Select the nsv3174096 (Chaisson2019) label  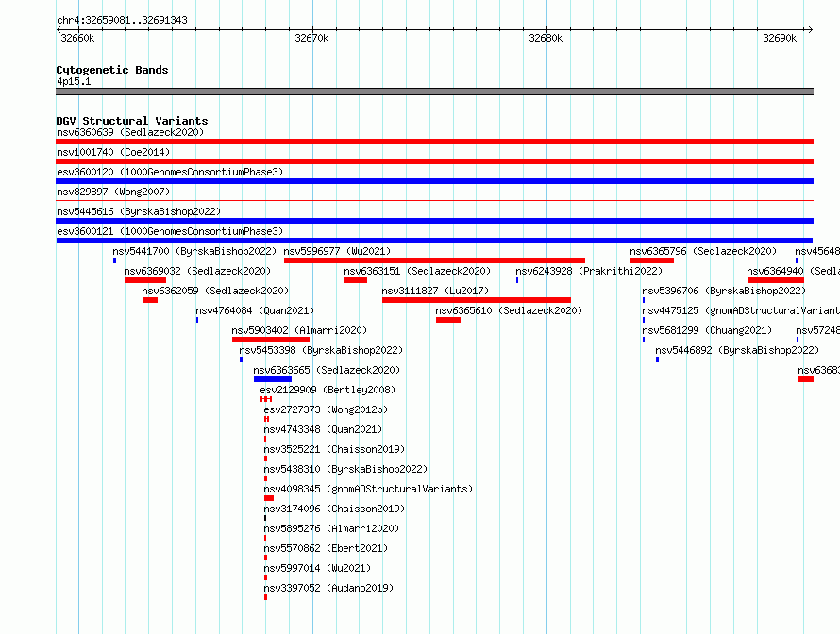(334, 509)
